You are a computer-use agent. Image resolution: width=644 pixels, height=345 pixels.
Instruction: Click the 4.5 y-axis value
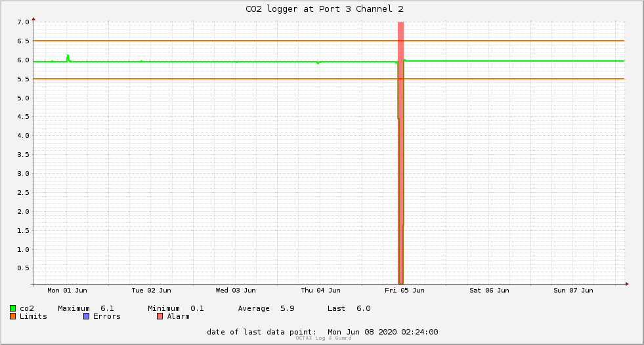point(24,117)
